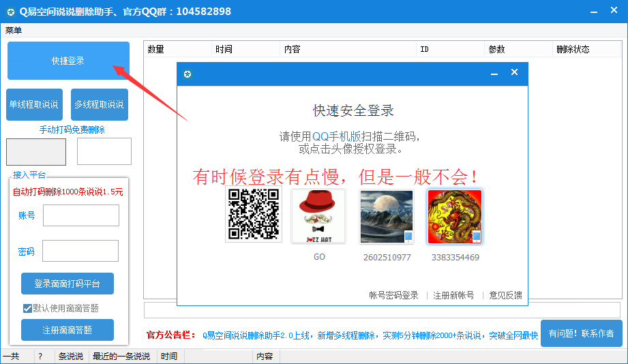Start 单线程取说说 single-thread fetch

[x=35, y=104]
